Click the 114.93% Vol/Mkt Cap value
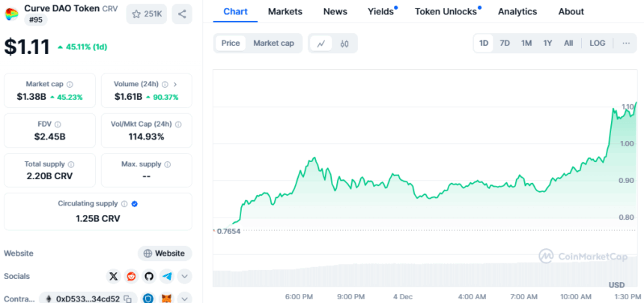This screenshot has height=303, width=644. (x=147, y=137)
